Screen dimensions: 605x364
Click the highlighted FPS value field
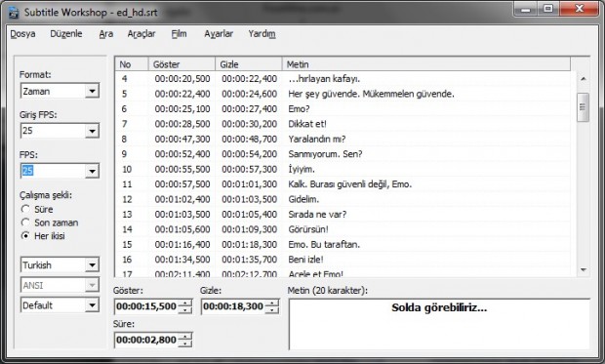(53, 171)
